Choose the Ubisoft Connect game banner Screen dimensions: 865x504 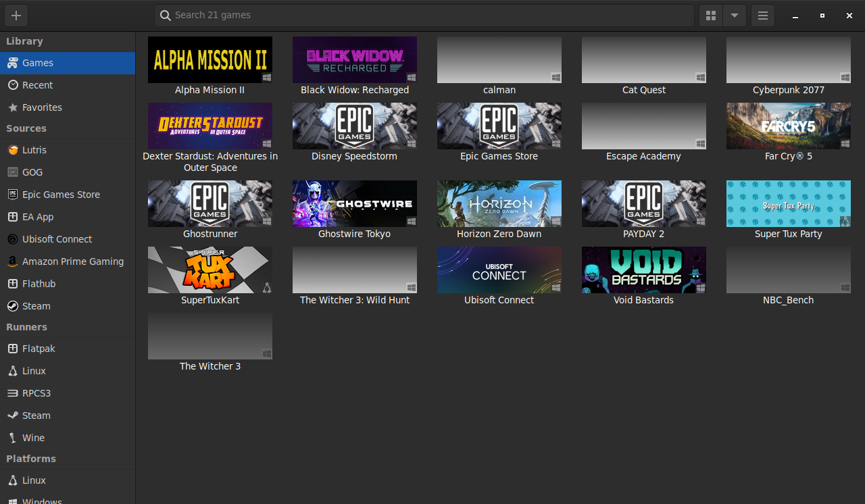pyautogui.click(x=499, y=270)
